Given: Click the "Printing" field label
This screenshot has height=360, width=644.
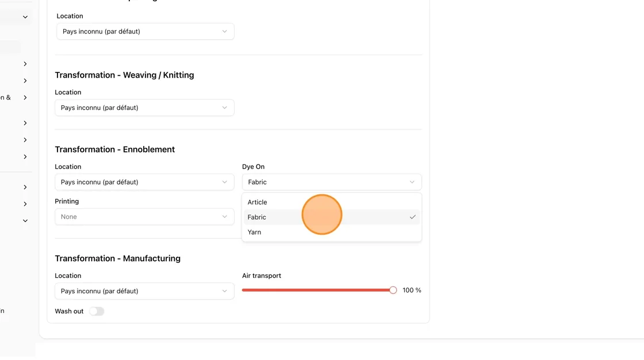Looking at the screenshot, I should tap(67, 201).
